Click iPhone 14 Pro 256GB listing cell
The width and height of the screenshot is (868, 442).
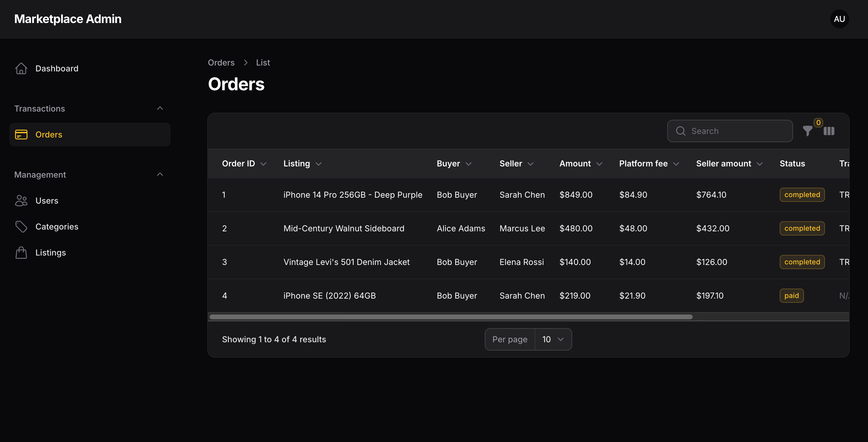click(x=353, y=194)
